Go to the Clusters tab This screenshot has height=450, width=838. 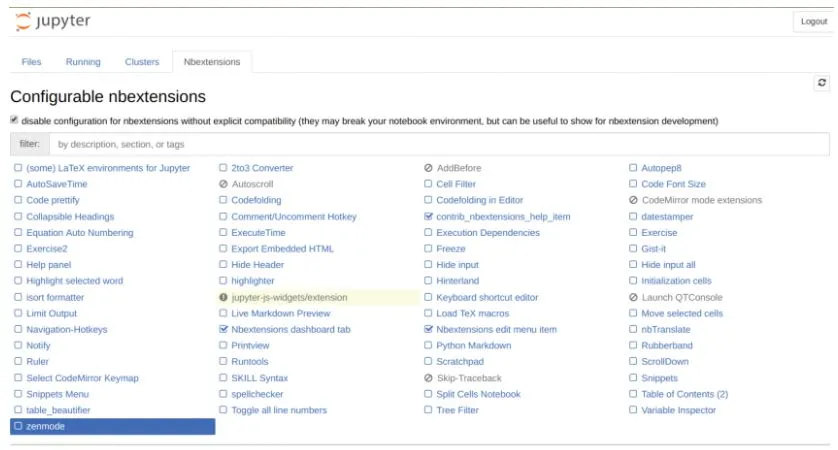(142, 62)
